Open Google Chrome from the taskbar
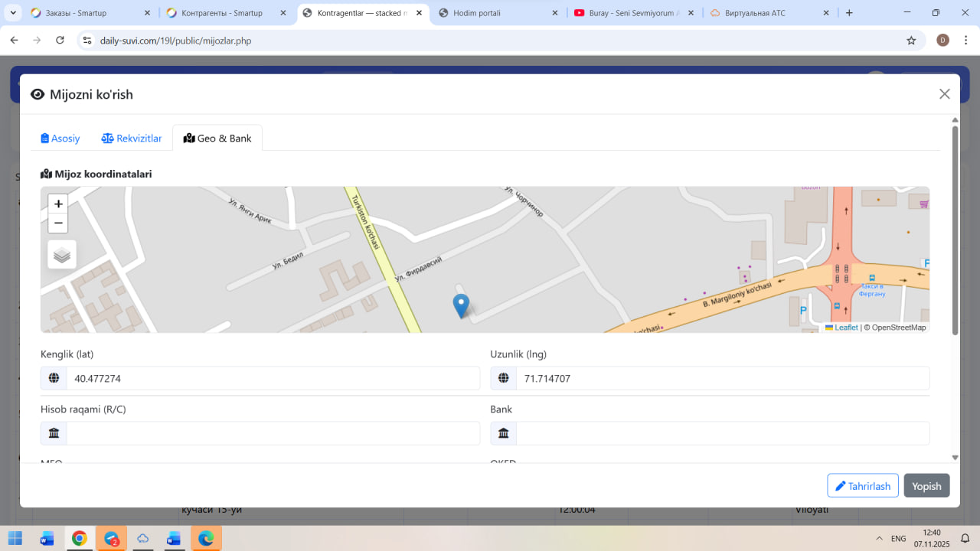This screenshot has width=980, height=551. pyautogui.click(x=80, y=539)
